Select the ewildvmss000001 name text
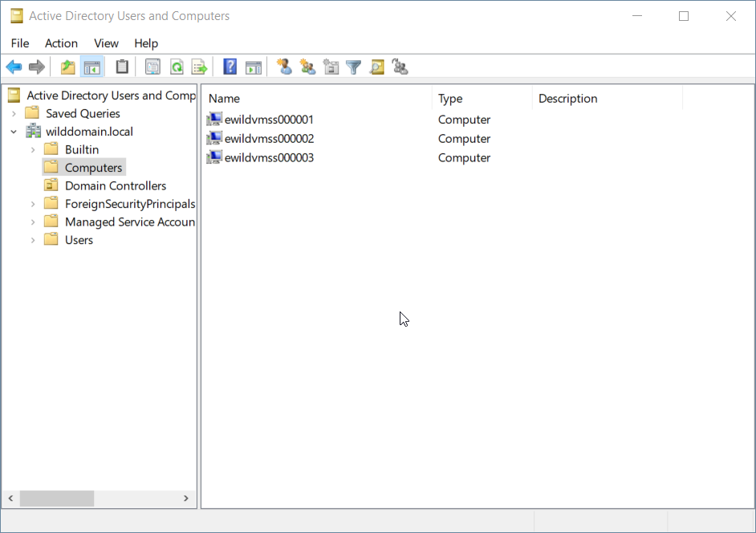Viewport: 756px width, 533px height. tap(269, 119)
